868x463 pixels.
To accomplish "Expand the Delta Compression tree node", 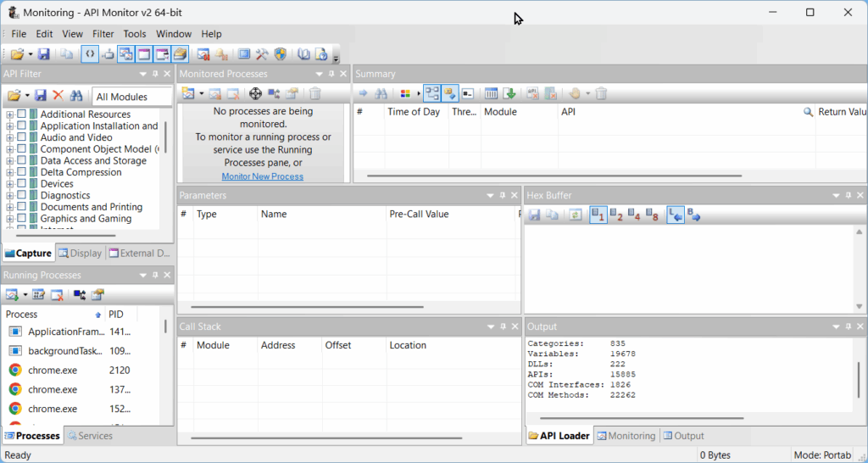I will pyautogui.click(x=9, y=172).
